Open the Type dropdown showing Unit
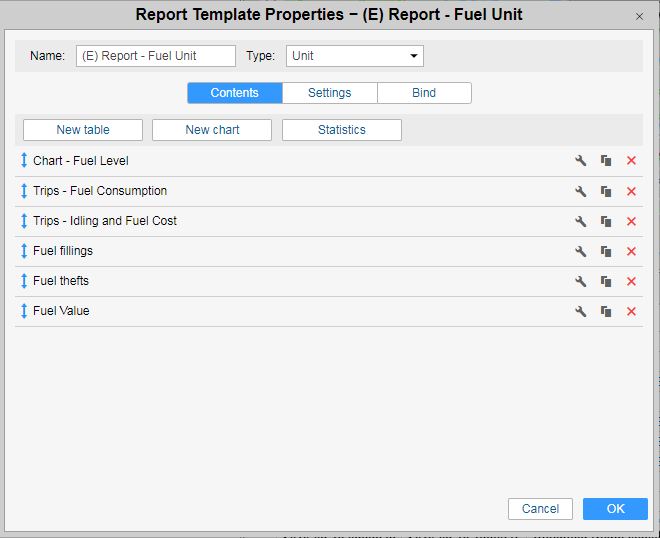 (x=355, y=56)
